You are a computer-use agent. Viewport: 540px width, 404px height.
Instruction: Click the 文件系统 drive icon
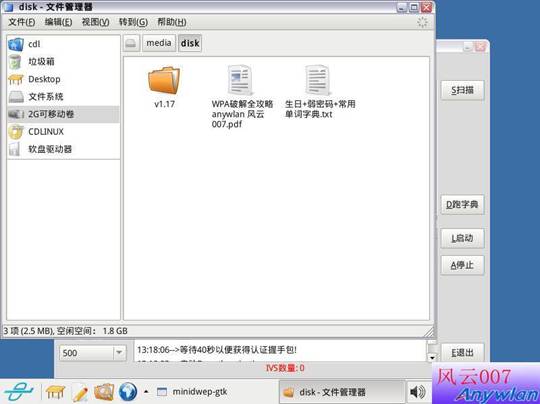[16, 97]
